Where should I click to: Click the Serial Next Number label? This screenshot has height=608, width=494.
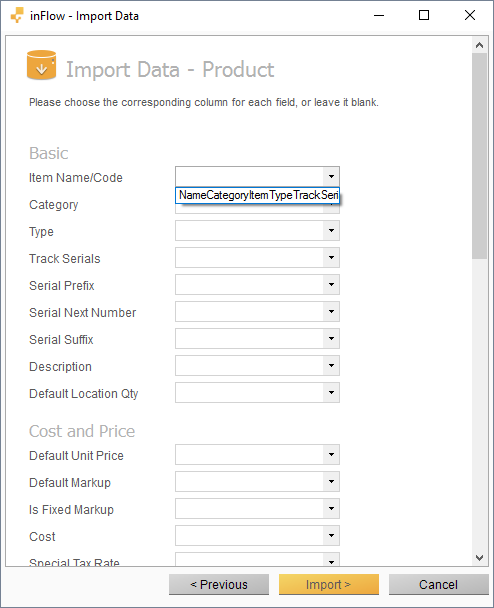click(83, 313)
